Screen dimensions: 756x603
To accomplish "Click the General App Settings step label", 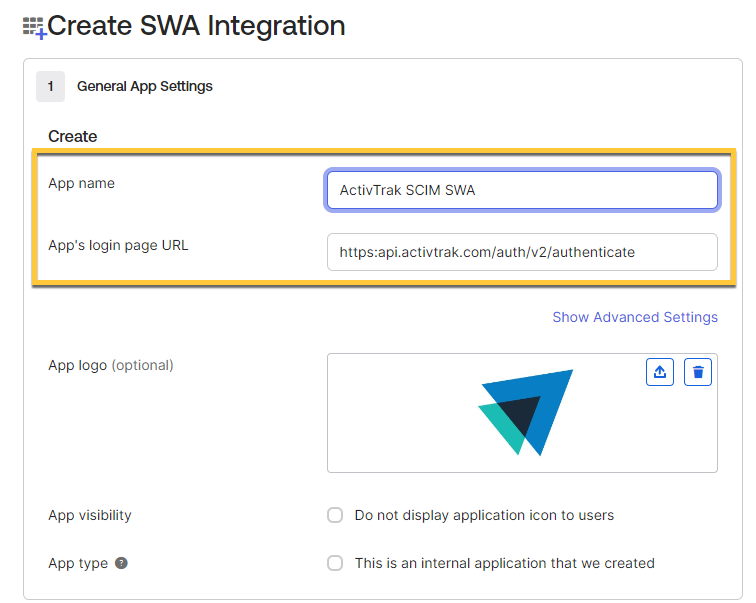I will point(145,86).
